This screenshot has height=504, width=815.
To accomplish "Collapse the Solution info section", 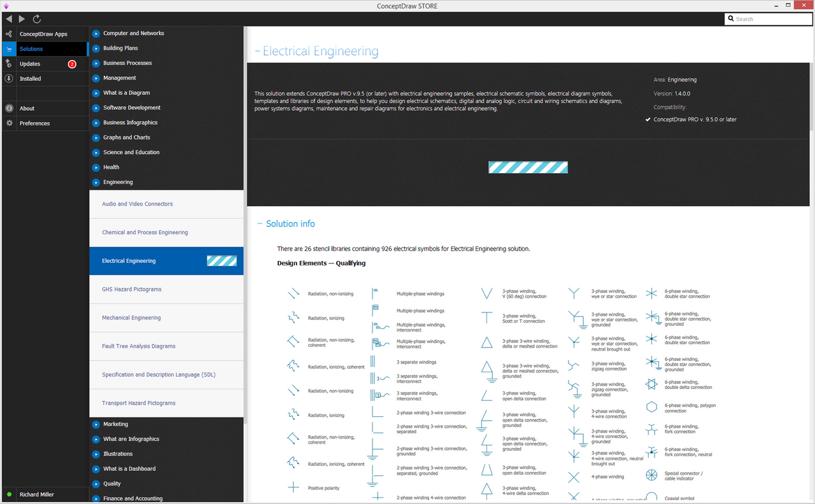I will click(x=260, y=223).
